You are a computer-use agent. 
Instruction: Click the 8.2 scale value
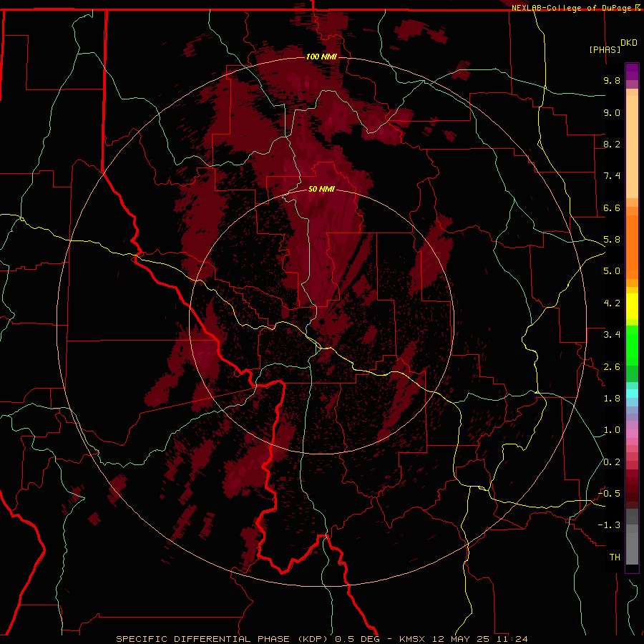(612, 144)
